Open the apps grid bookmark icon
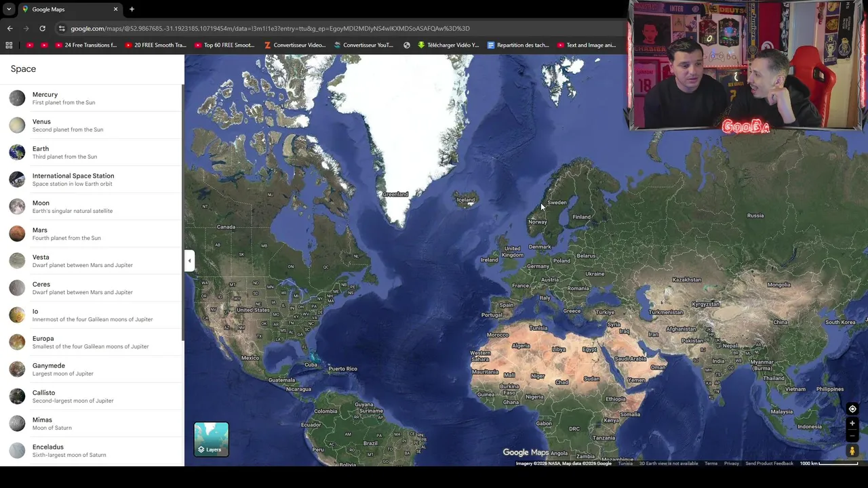 [9, 45]
